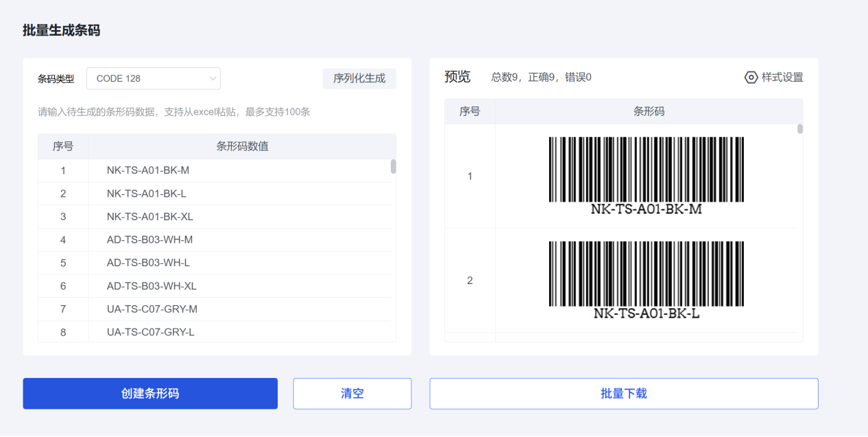Image resolution: width=868 pixels, height=437 pixels.
Task: Start batch download via 批量下载
Action: coord(623,393)
